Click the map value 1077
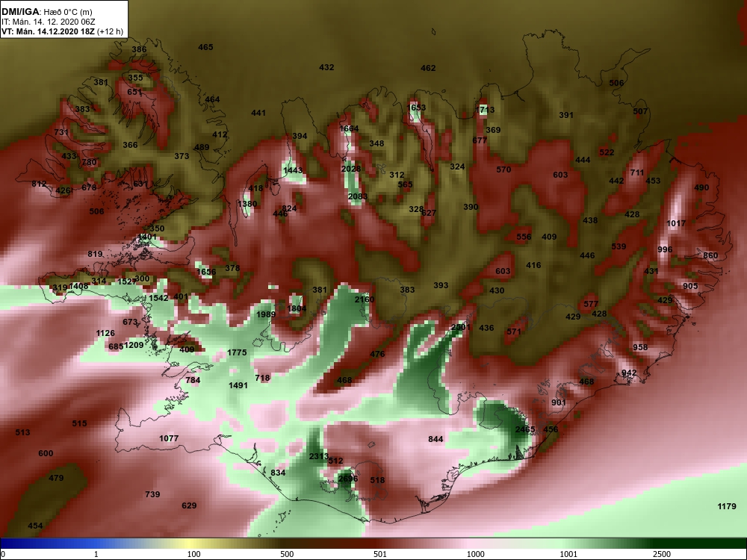Image resolution: width=747 pixels, height=560 pixels. tap(169, 438)
